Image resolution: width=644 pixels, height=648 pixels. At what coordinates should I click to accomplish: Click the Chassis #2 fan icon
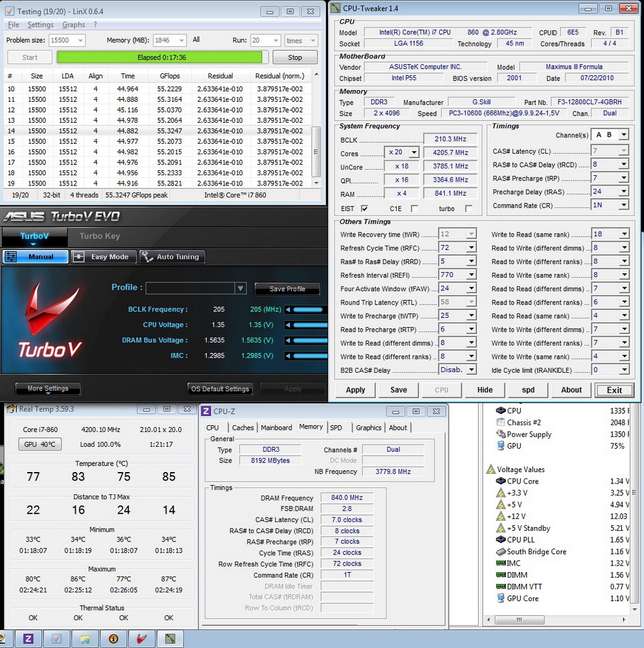[500, 422]
